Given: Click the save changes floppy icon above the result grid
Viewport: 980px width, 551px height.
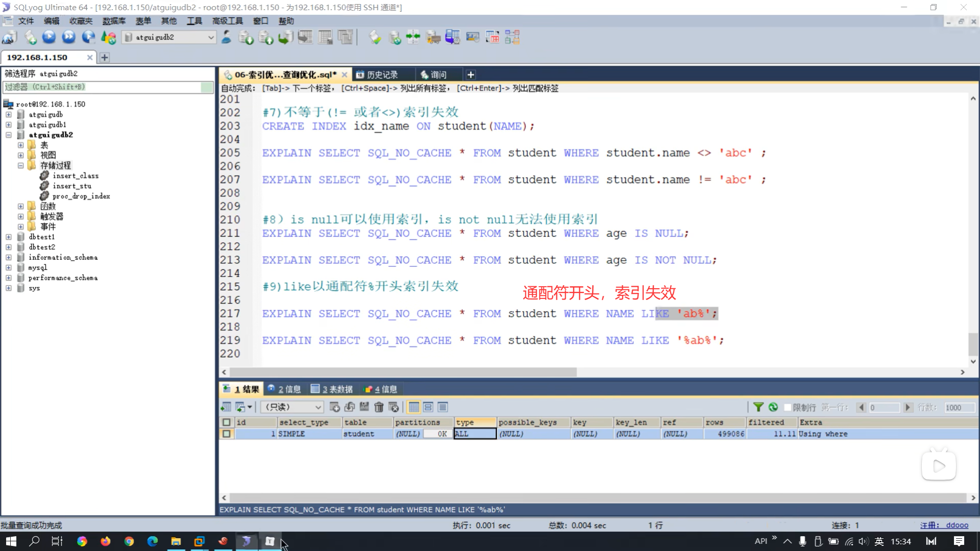Looking at the screenshot, I should pos(364,407).
